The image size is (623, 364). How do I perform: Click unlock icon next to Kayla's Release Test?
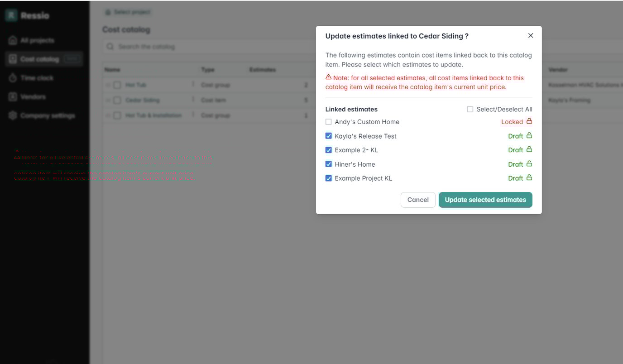coord(529,136)
